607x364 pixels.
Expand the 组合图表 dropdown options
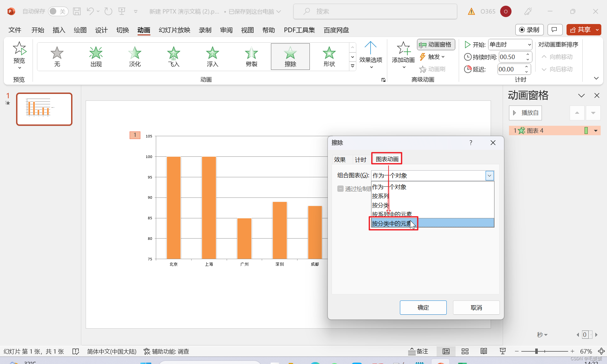489,175
